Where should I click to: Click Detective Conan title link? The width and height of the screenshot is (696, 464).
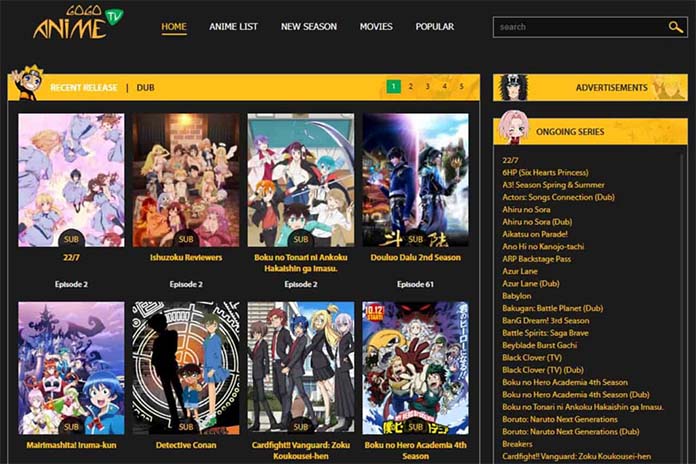click(186, 445)
